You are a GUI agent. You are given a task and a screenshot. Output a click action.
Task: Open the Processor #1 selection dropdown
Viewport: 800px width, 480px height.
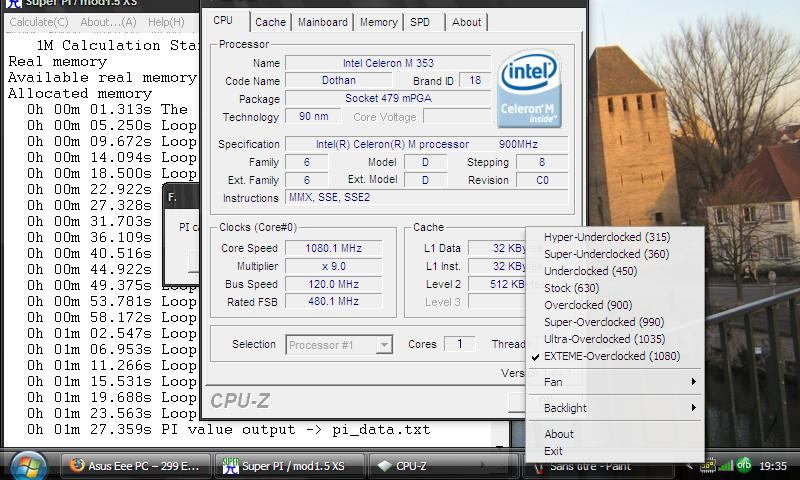339,345
